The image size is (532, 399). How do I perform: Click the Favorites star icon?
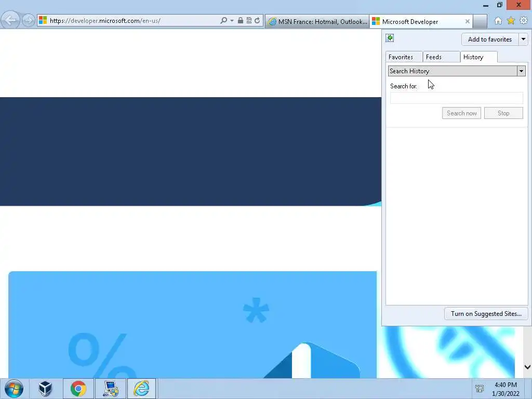pos(511,21)
